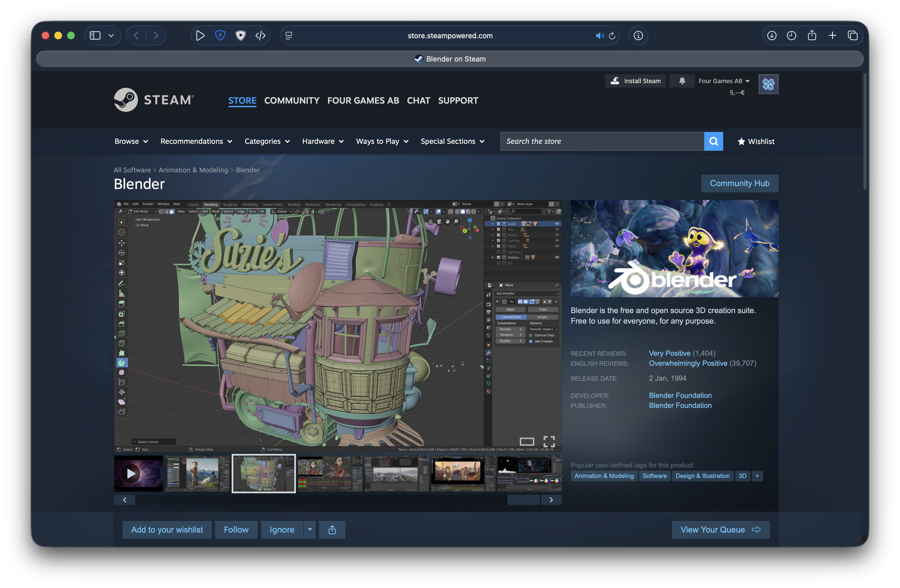The width and height of the screenshot is (900, 588).
Task: Toggle the Safari sidebar
Action: 95,35
